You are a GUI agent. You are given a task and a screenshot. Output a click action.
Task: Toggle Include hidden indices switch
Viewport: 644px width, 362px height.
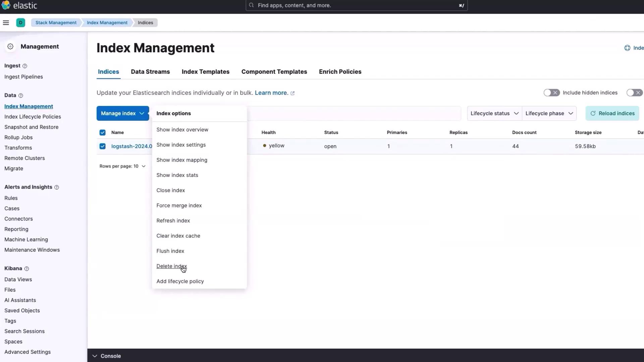[551, 93]
